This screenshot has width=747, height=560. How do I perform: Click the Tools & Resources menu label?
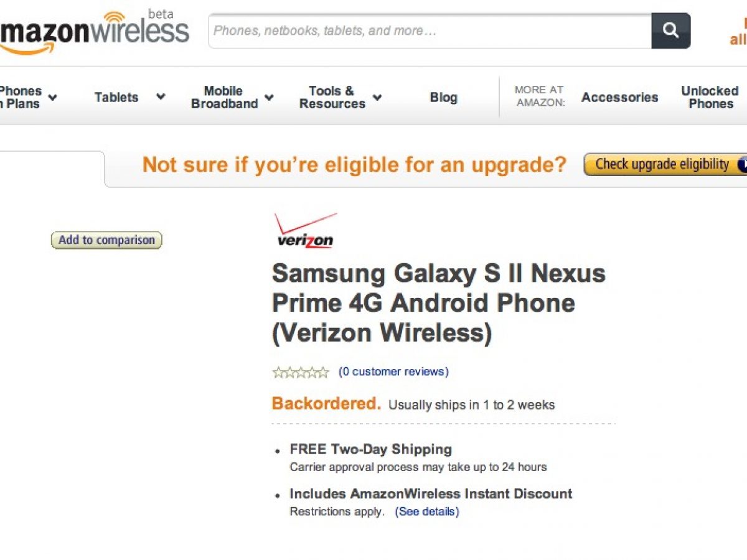click(332, 98)
